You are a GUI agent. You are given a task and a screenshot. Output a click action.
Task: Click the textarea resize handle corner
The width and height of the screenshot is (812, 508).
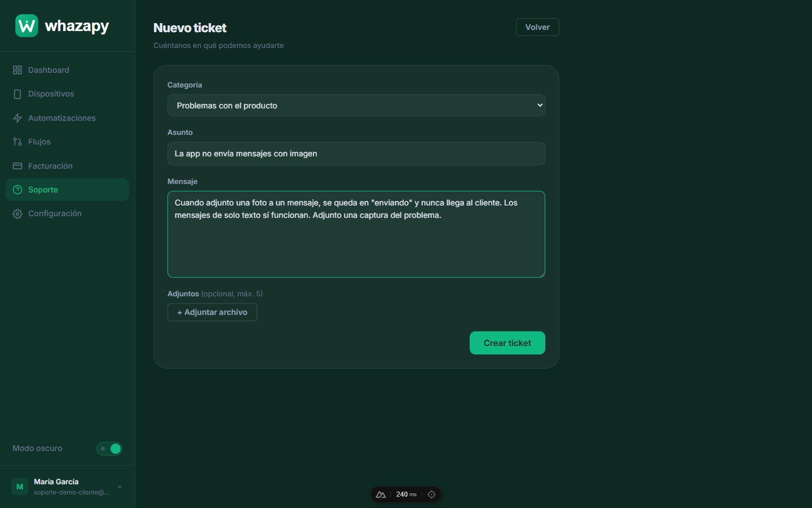[542, 274]
